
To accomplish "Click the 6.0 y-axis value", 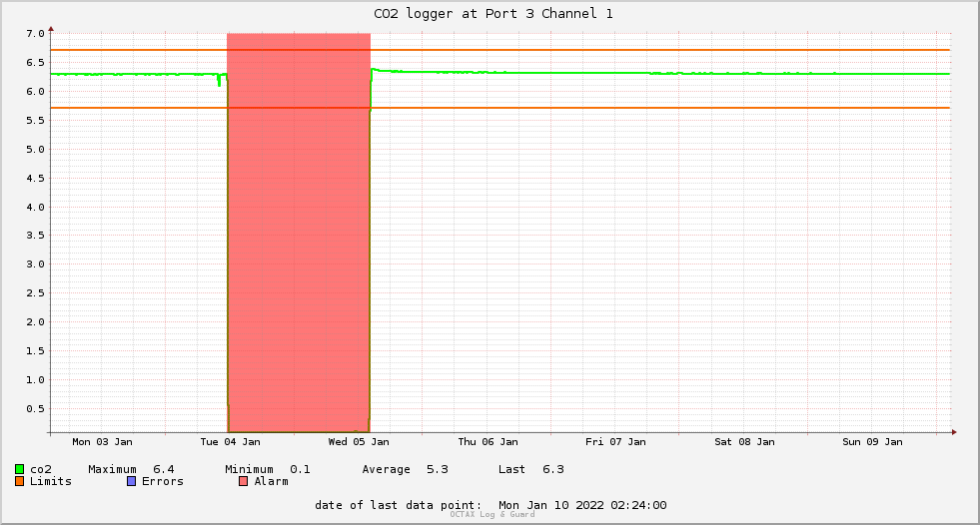I will [36, 92].
